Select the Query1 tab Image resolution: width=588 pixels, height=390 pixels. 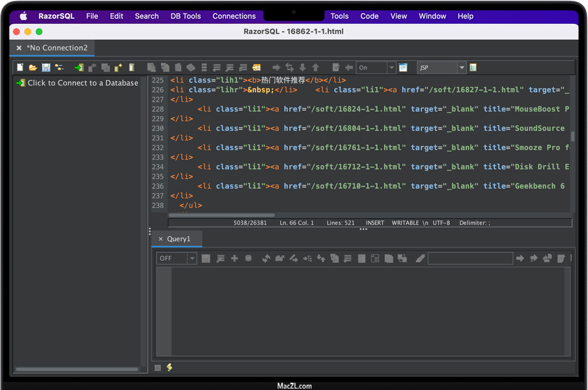pos(179,239)
